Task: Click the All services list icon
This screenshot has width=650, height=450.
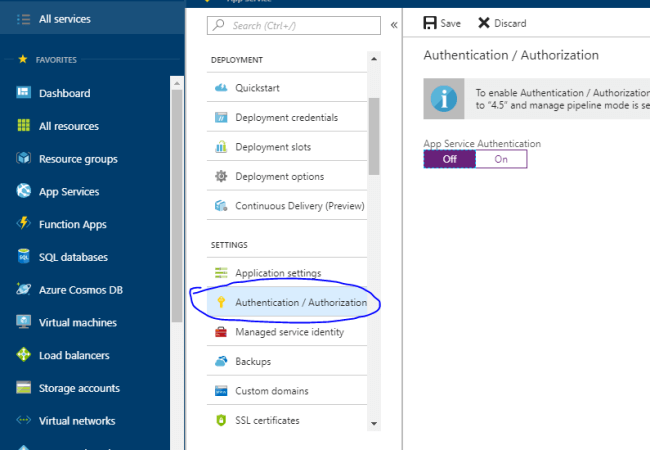Action: point(23,19)
